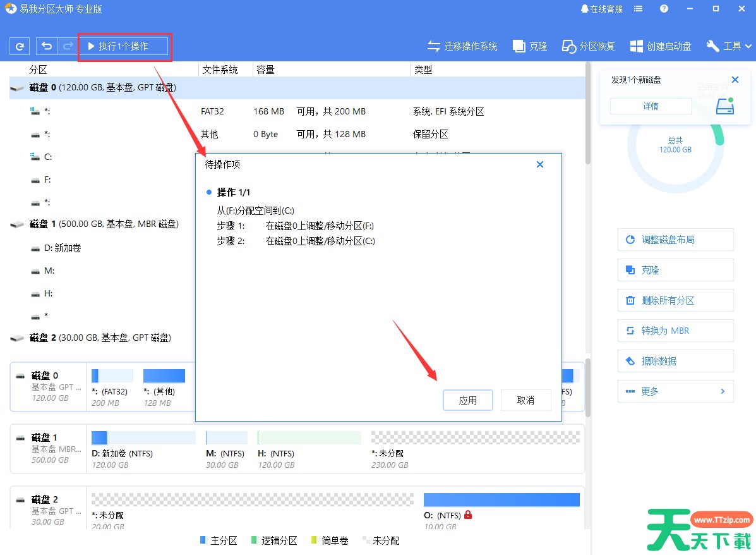Click 执行1个操作 to execute pending operation
The height and width of the screenshot is (555, 756).
point(124,46)
